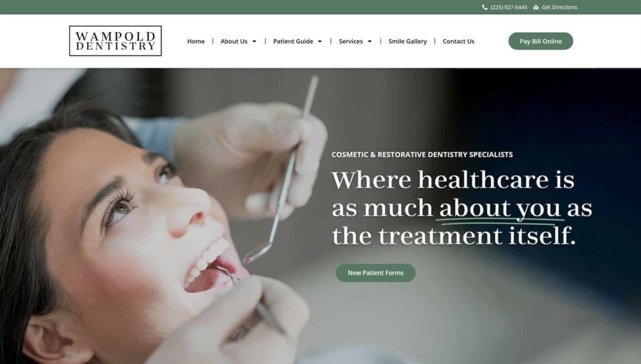Click the Pay Bill Online button
This screenshot has width=641, height=364.
540,41
